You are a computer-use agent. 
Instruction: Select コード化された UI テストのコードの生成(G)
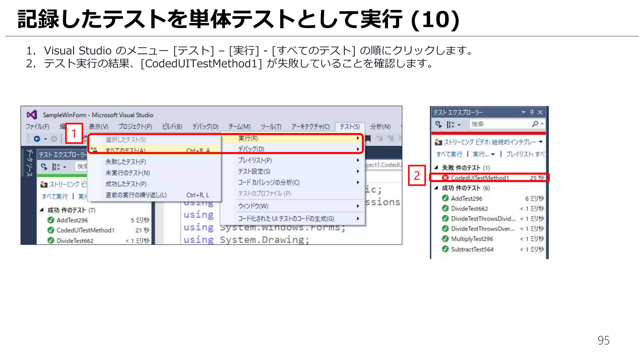(x=292, y=218)
